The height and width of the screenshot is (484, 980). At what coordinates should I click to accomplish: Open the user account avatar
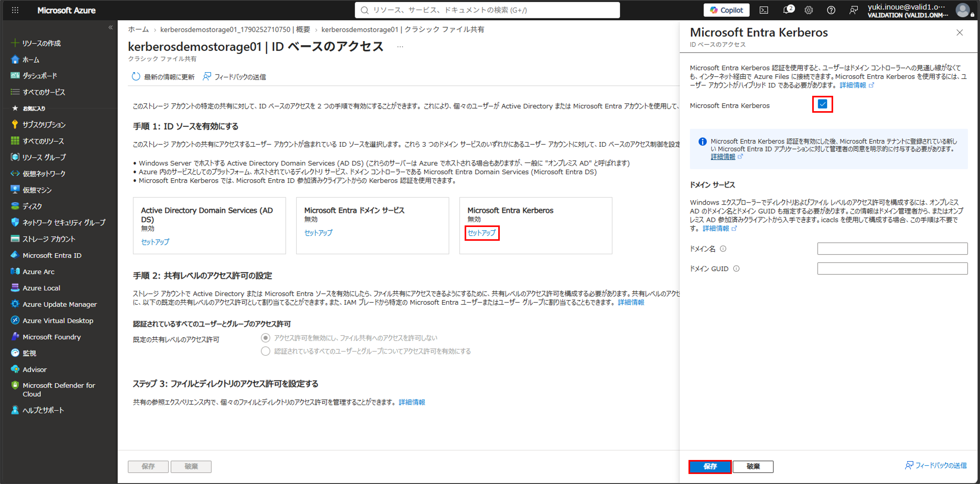pyautogui.click(x=963, y=10)
